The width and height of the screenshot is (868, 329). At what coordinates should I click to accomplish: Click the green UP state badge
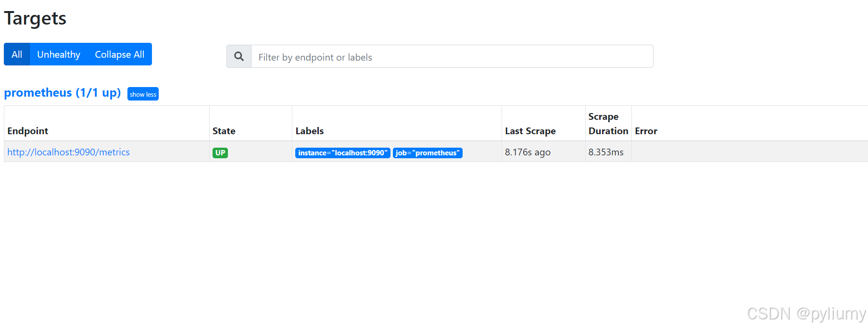(x=220, y=153)
